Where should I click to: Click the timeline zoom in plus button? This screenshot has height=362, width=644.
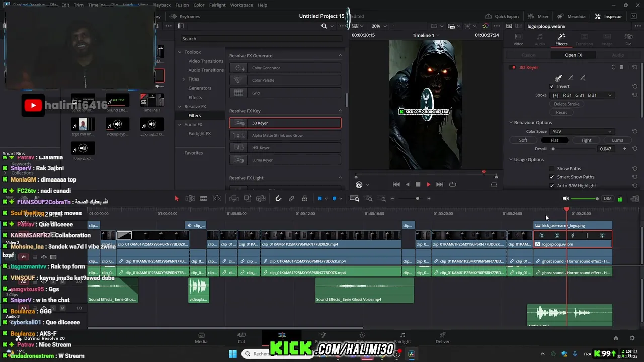(x=429, y=199)
